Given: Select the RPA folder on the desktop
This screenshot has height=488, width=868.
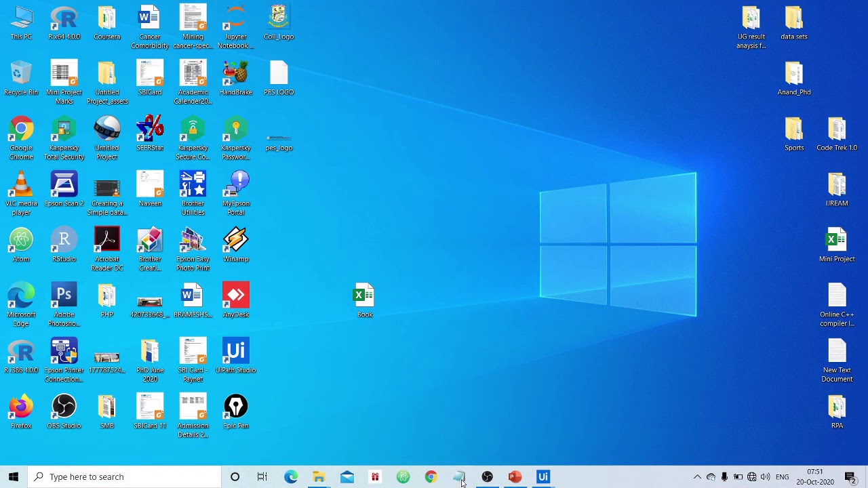Looking at the screenshot, I should pos(837,413).
